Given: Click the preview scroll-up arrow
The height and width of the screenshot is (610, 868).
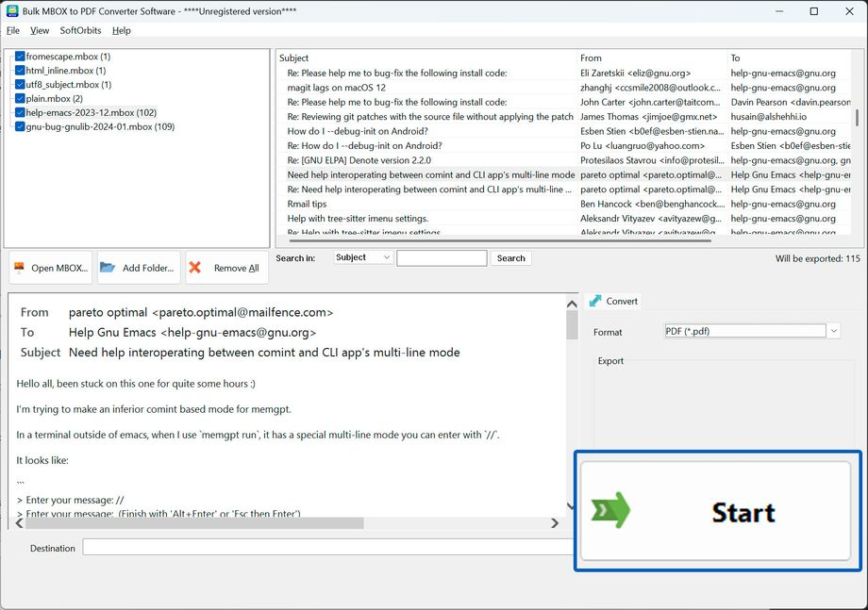Looking at the screenshot, I should [572, 304].
